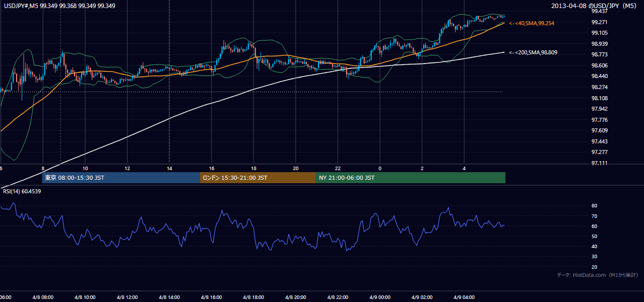Click price axis value 97.111
This screenshot has height=302, width=644.
coord(599,163)
